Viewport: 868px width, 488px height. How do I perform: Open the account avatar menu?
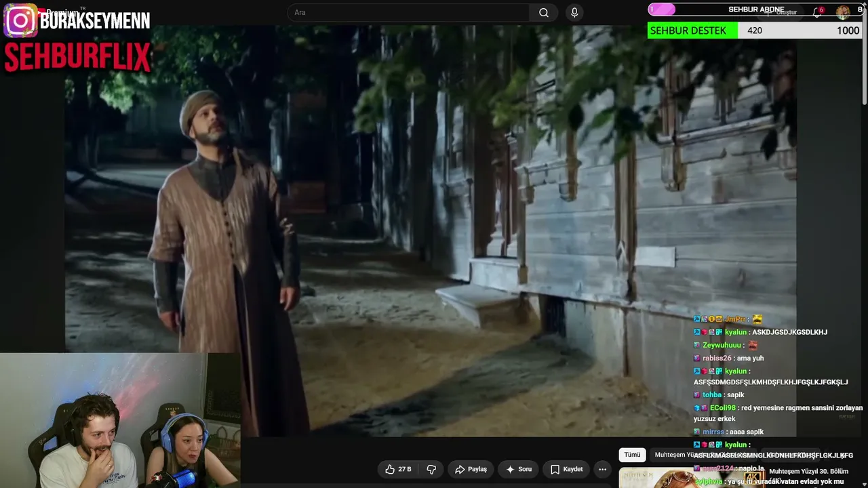point(843,12)
